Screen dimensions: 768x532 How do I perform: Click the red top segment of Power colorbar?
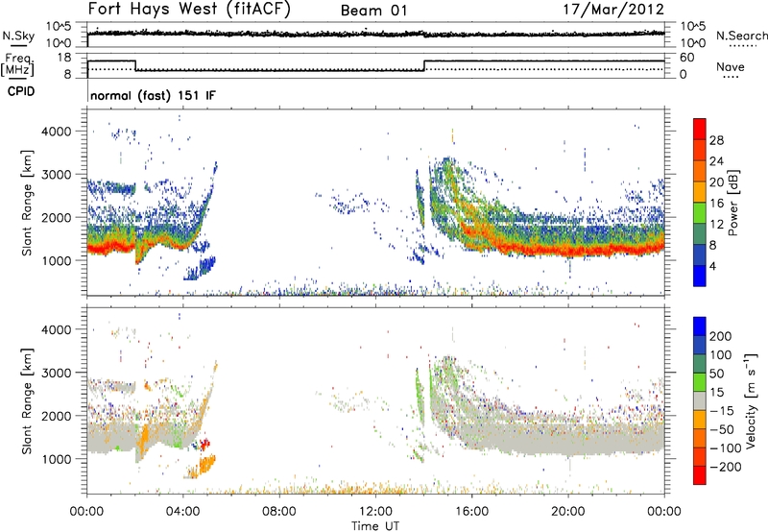point(700,129)
